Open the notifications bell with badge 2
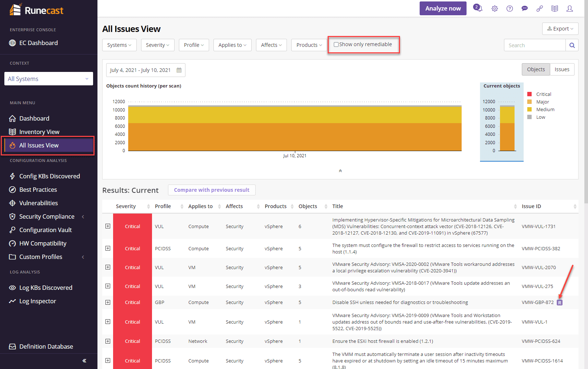 click(477, 8)
